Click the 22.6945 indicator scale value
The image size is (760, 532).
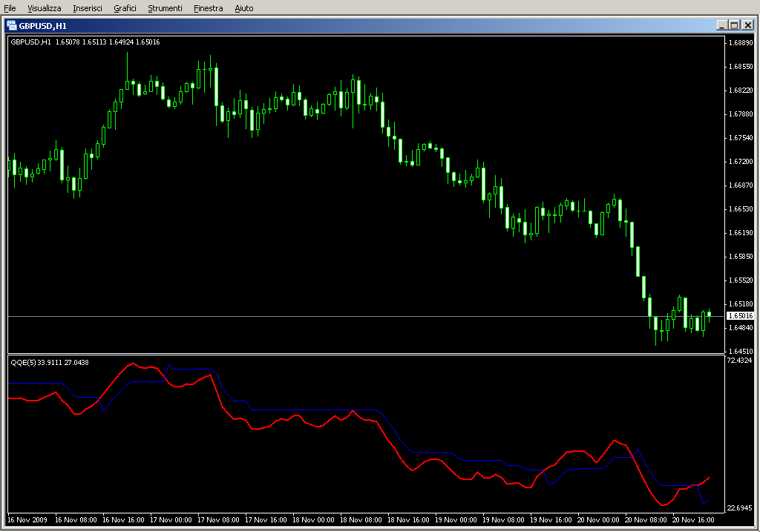click(x=741, y=508)
